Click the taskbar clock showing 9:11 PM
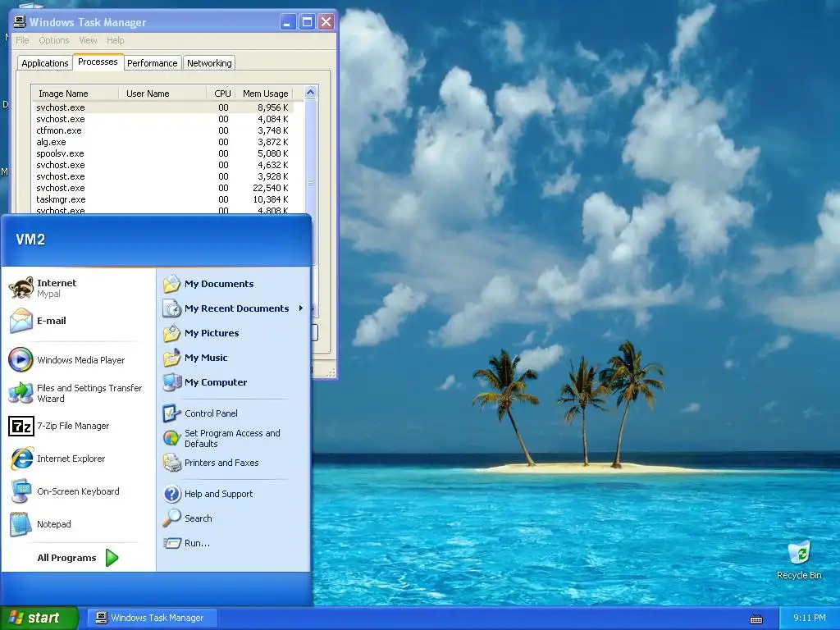The height and width of the screenshot is (630, 840). [810, 618]
